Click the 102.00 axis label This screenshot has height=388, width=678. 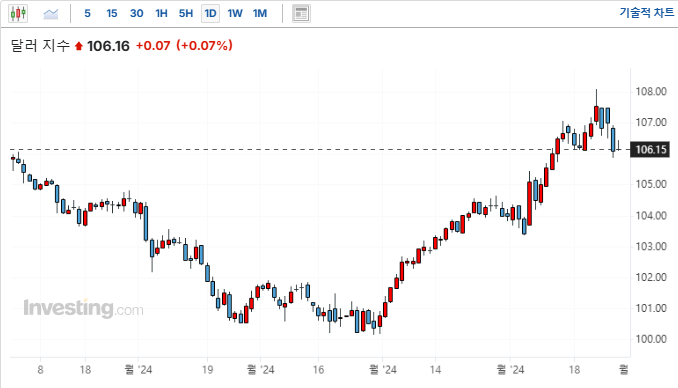click(x=651, y=277)
